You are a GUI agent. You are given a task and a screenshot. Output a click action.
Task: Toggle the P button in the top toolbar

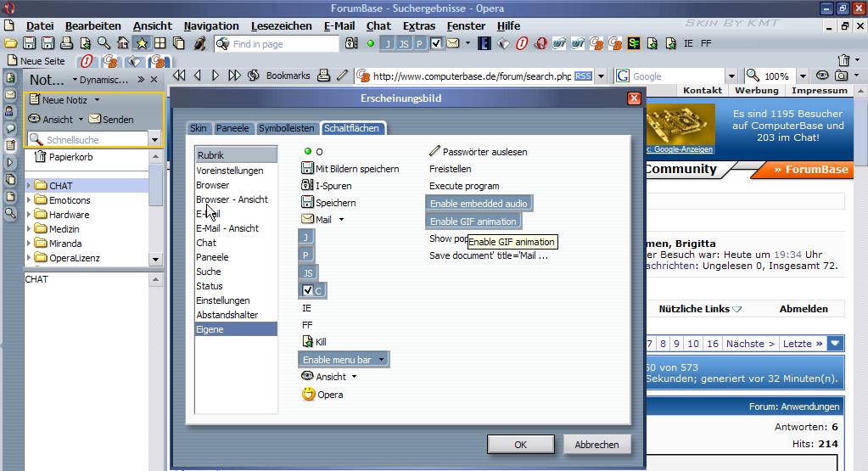[420, 44]
